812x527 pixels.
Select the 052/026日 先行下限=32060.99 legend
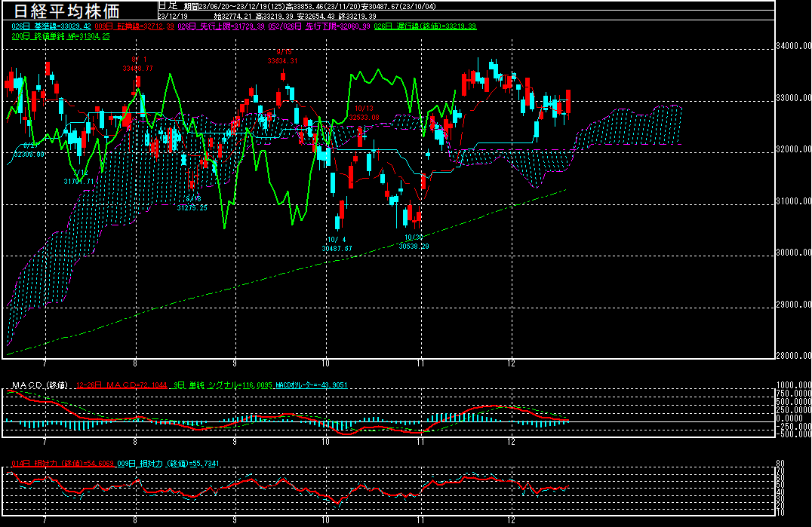[319, 26]
